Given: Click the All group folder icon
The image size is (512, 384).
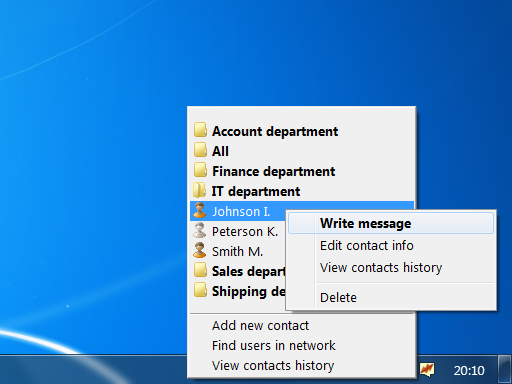Looking at the screenshot, I should point(200,150).
